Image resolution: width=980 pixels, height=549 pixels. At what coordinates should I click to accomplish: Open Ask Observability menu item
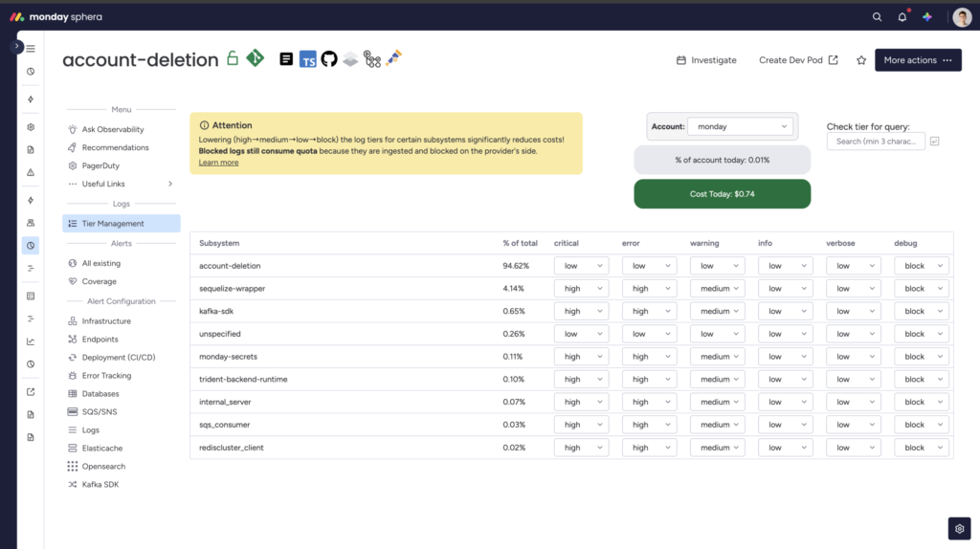[x=113, y=129]
